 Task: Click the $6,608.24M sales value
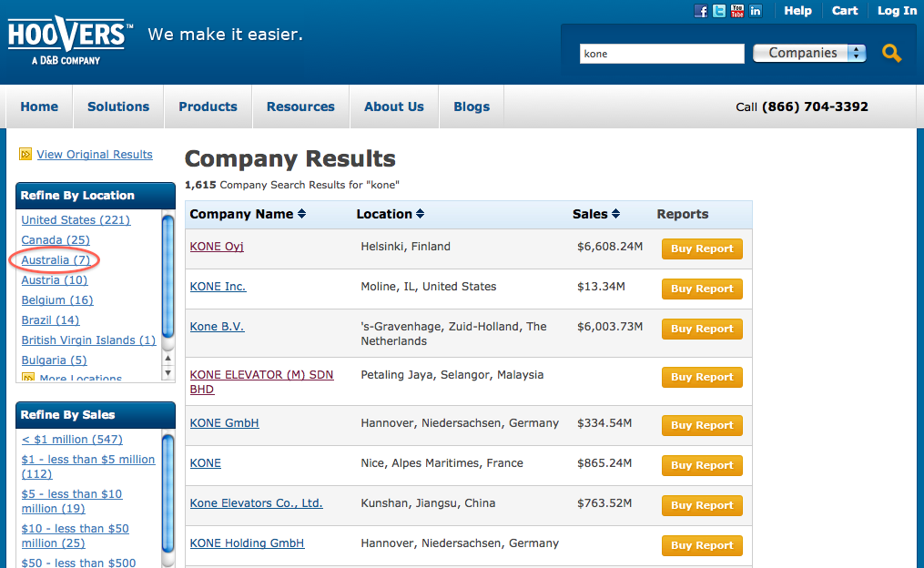610,247
